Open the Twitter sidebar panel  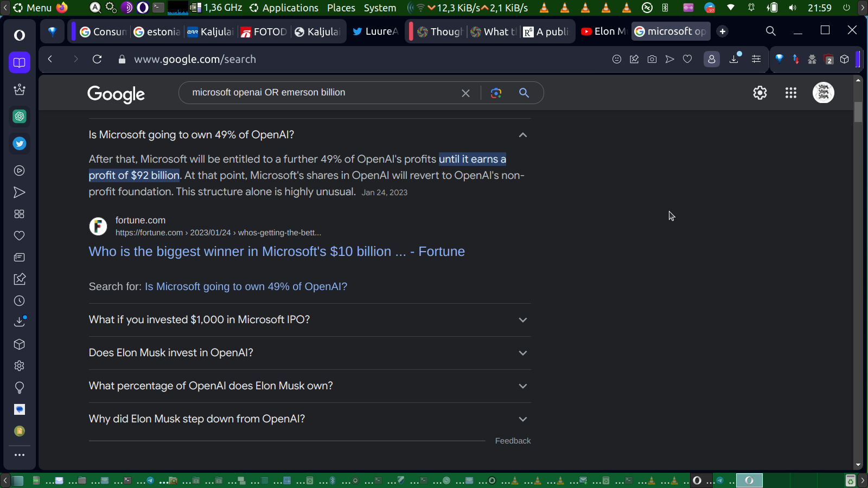tap(20, 144)
